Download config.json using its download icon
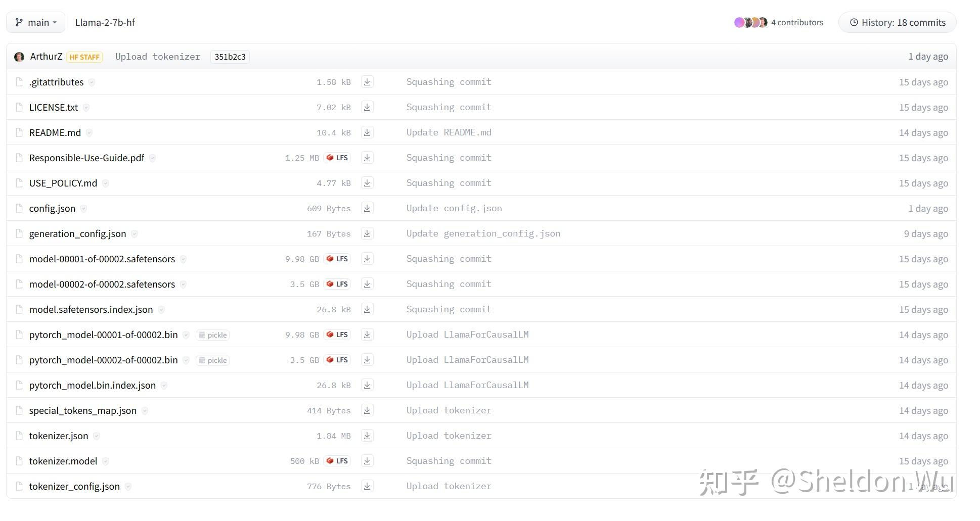 click(x=367, y=208)
